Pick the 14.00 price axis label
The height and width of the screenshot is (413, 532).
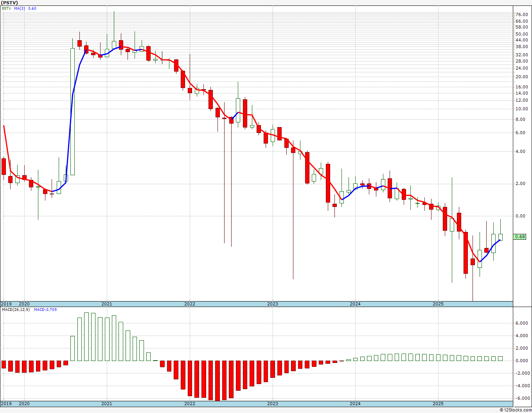tap(522, 93)
